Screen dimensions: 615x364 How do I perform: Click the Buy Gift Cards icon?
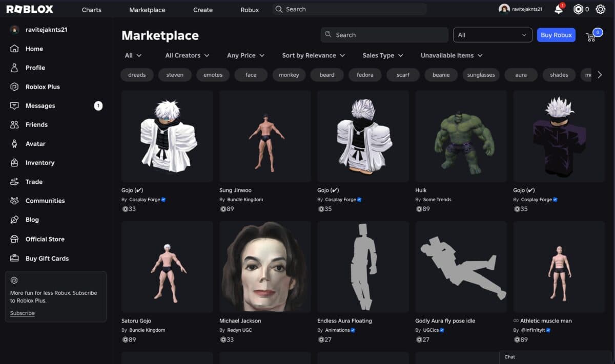(15, 259)
